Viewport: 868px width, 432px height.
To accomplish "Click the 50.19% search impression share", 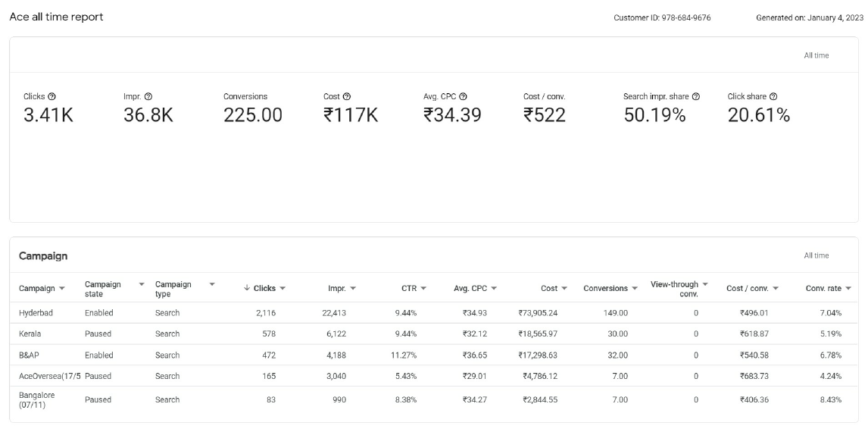I will [x=655, y=115].
